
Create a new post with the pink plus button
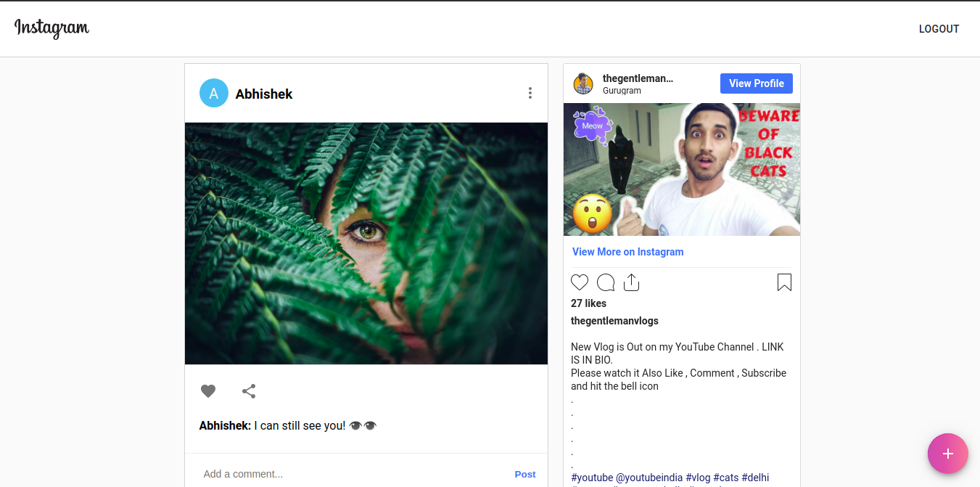click(x=947, y=454)
